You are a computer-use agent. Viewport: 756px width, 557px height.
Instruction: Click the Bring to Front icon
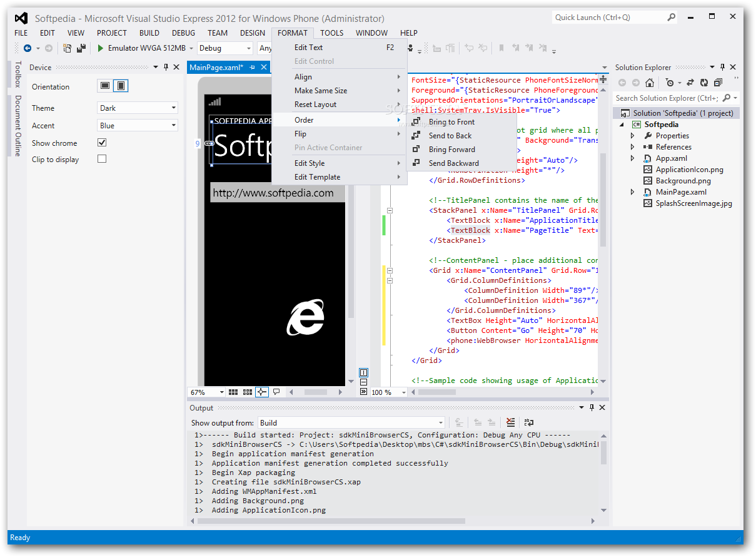416,121
